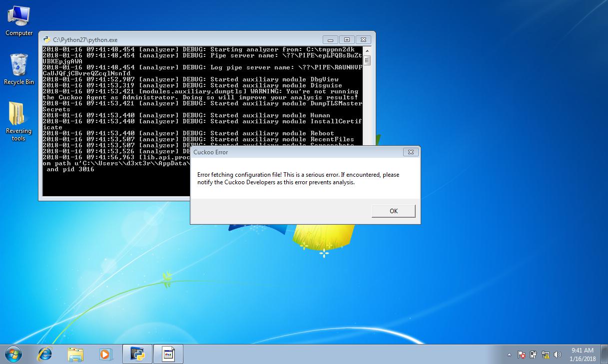Click the python.exe icon in the console title bar
The width and height of the screenshot is (608, 364).
(x=47, y=39)
